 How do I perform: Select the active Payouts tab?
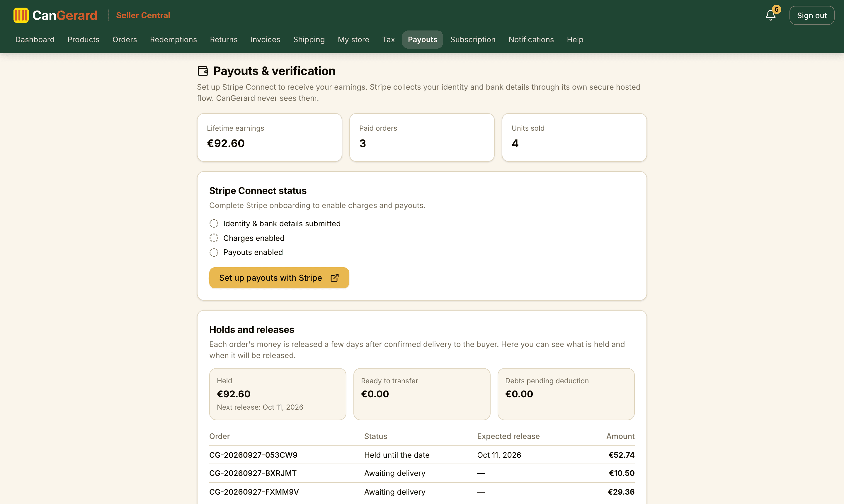coord(423,39)
